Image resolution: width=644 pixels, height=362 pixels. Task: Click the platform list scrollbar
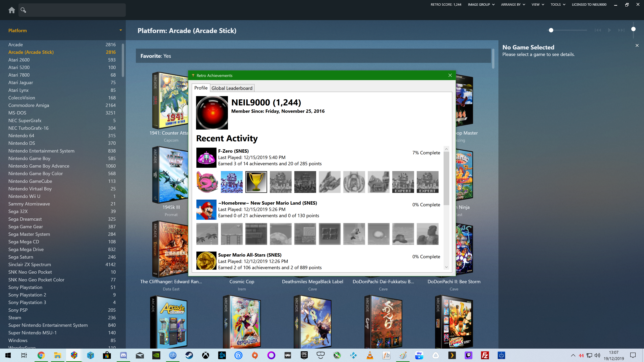(123, 60)
